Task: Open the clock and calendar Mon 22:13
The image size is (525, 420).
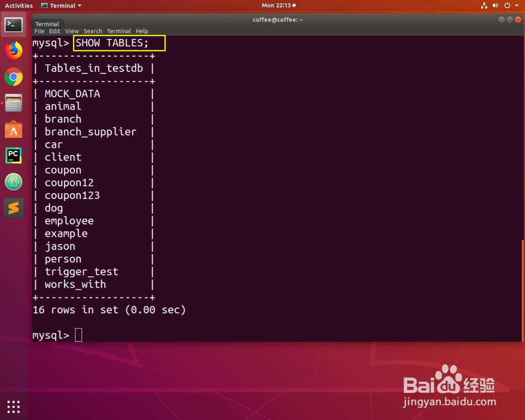Action: coord(279,5)
